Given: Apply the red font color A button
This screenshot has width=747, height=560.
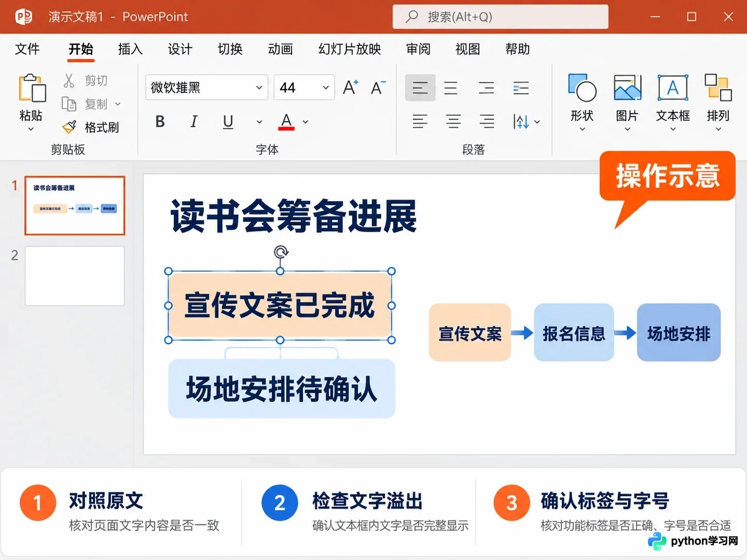Looking at the screenshot, I should click(x=286, y=122).
